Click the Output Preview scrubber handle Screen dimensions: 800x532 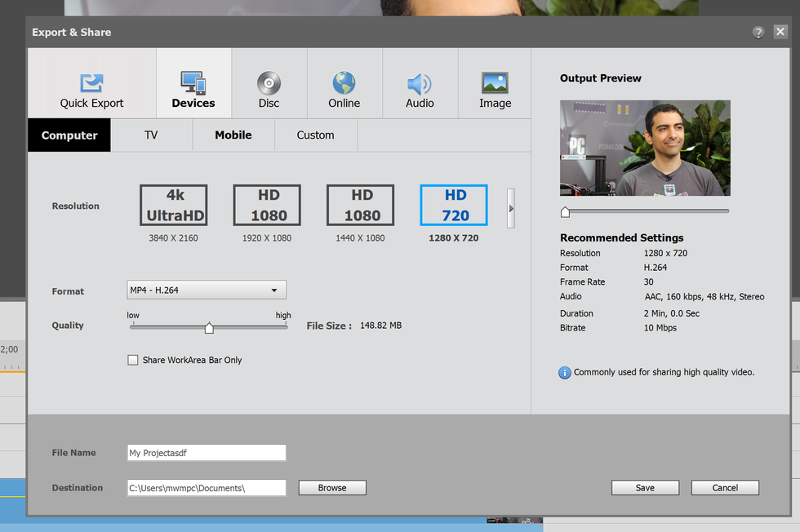pyautogui.click(x=565, y=211)
